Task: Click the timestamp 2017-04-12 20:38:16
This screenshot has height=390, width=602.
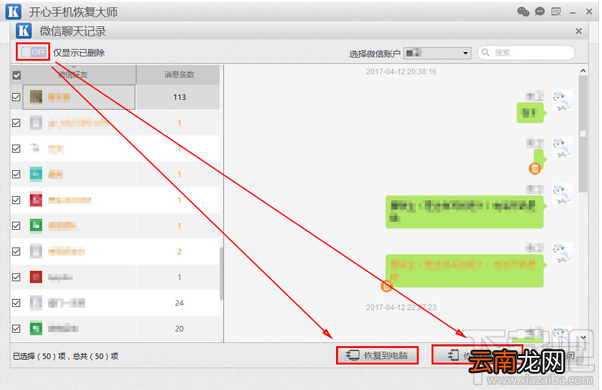Action: 401,72
